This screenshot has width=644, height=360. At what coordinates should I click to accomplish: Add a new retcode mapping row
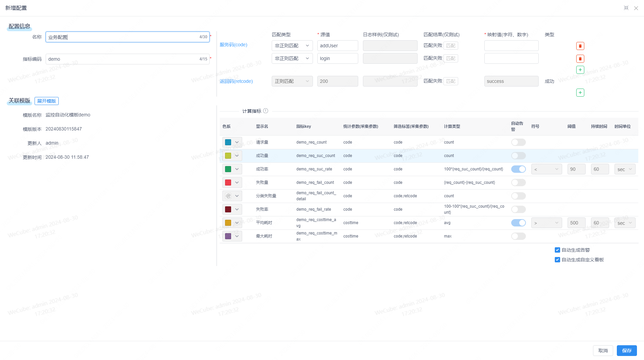tap(580, 93)
